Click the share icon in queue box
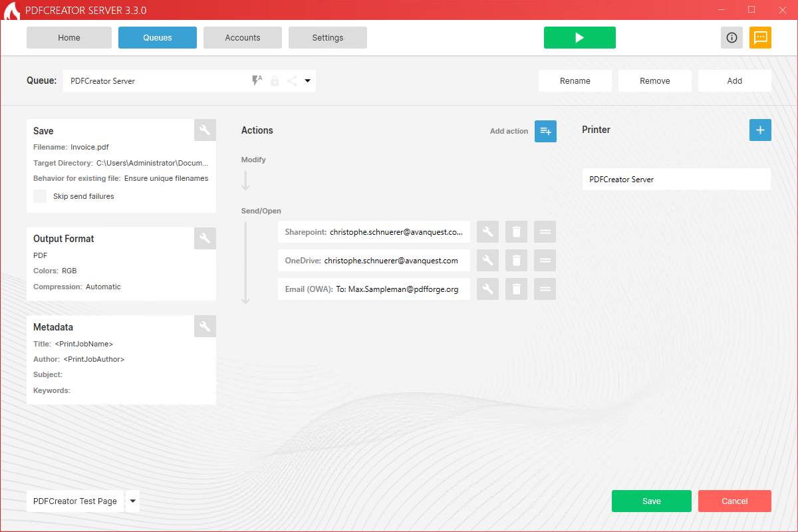The width and height of the screenshot is (798, 532). tap(292, 81)
